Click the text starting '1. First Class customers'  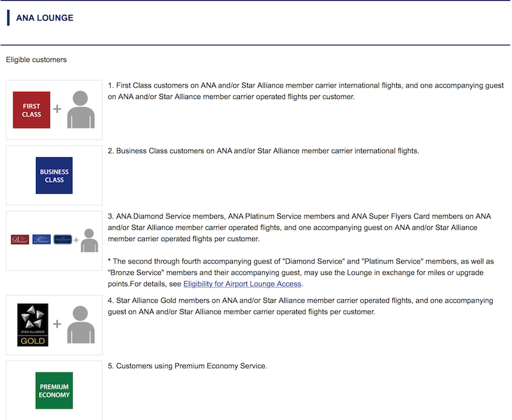pos(306,91)
